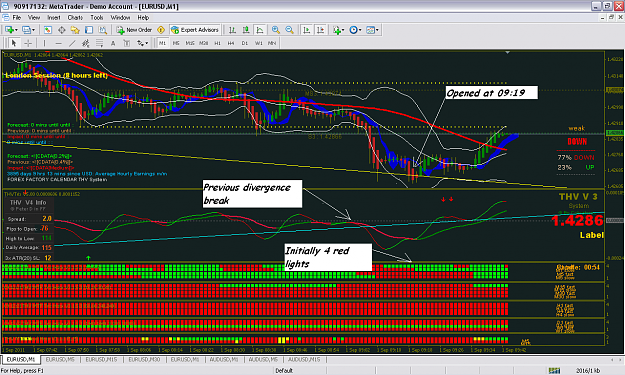Switch timeframe to M1
Screen dimensions: 625x375
(x=162, y=43)
